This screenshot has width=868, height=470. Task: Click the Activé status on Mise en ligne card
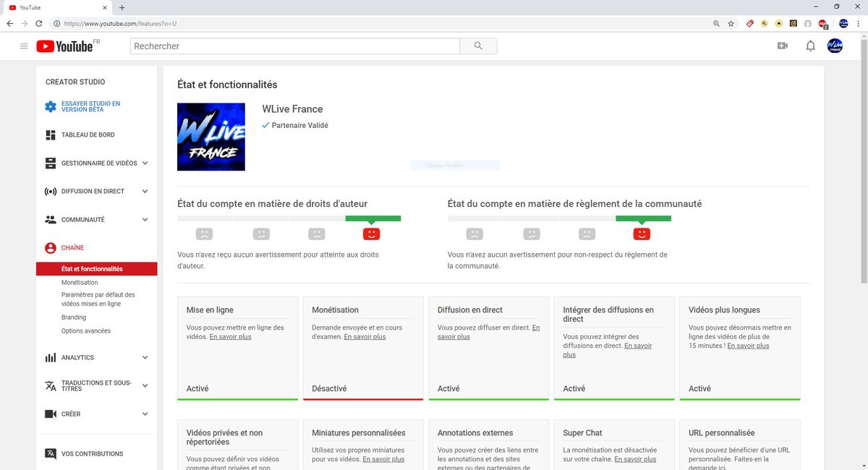tap(197, 389)
